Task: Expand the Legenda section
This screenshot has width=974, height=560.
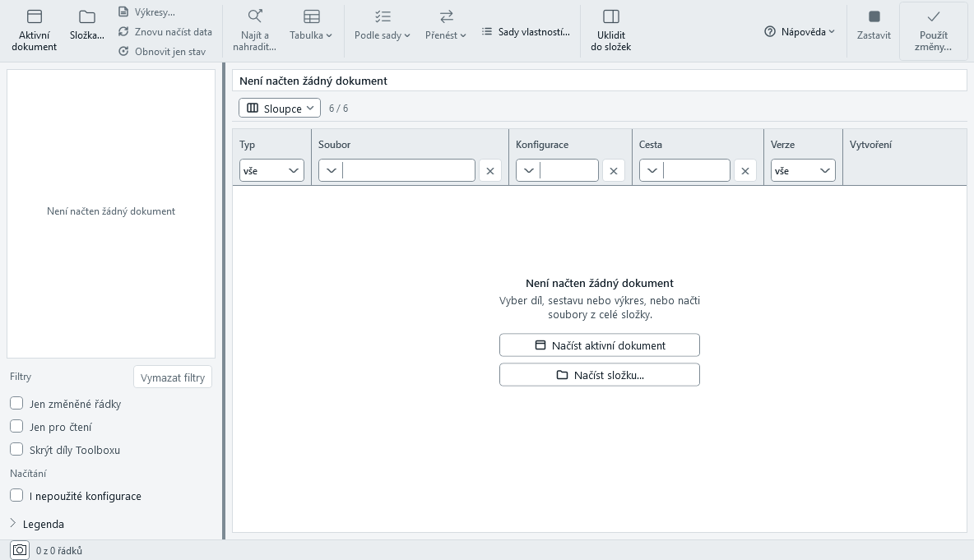Action: coord(37,524)
